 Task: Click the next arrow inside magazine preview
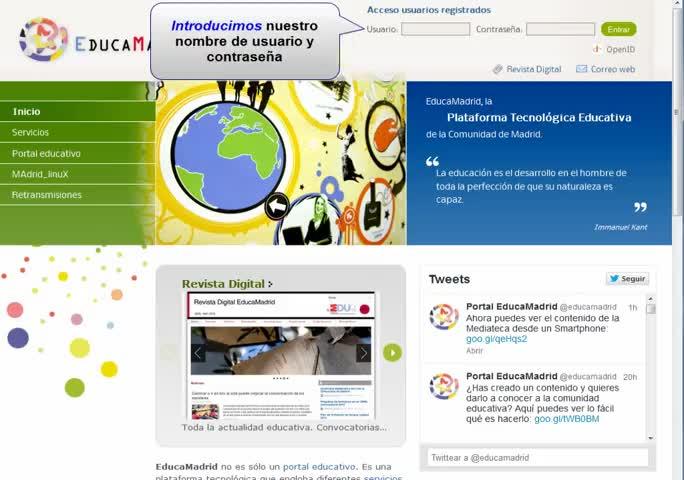click(x=363, y=353)
